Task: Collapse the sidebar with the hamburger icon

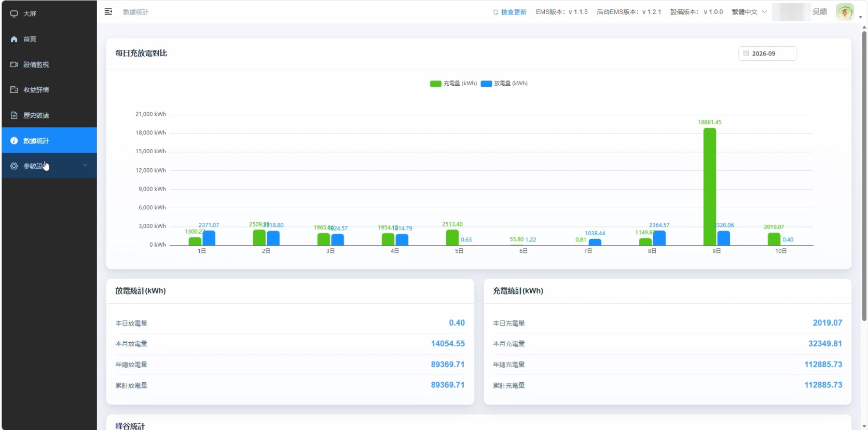Action: click(x=108, y=11)
